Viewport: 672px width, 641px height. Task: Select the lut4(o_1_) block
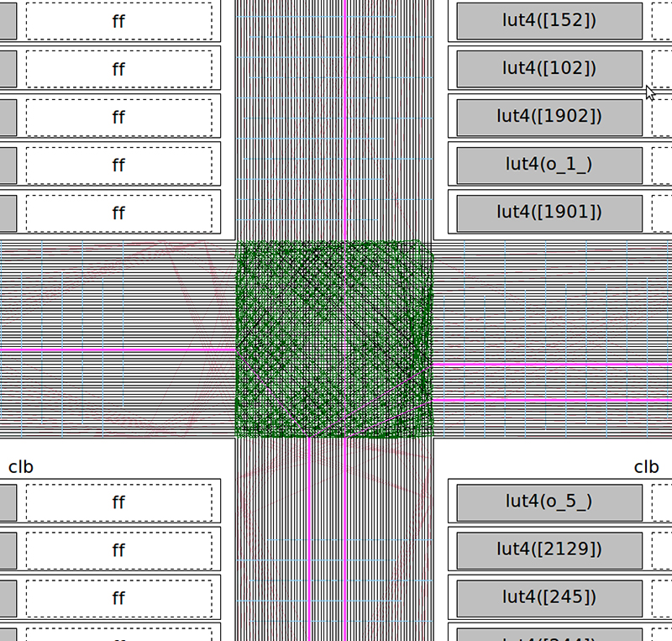tap(549, 165)
